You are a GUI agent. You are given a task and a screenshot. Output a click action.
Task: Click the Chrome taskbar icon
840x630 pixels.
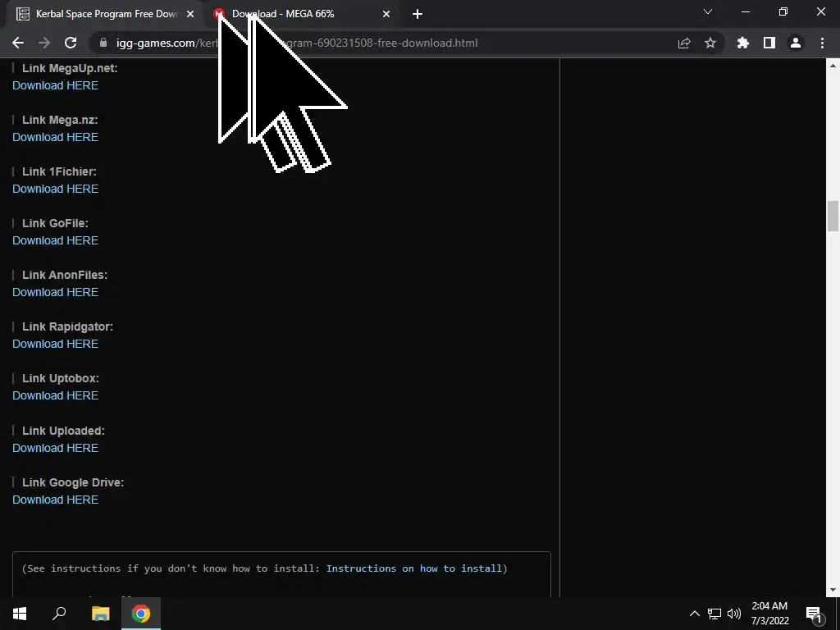(141, 614)
